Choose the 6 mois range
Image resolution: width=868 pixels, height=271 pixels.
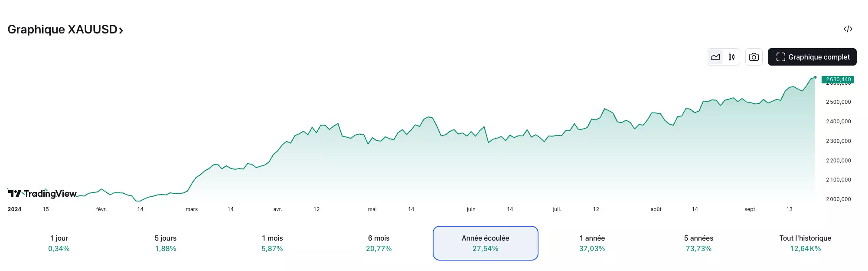tap(379, 243)
